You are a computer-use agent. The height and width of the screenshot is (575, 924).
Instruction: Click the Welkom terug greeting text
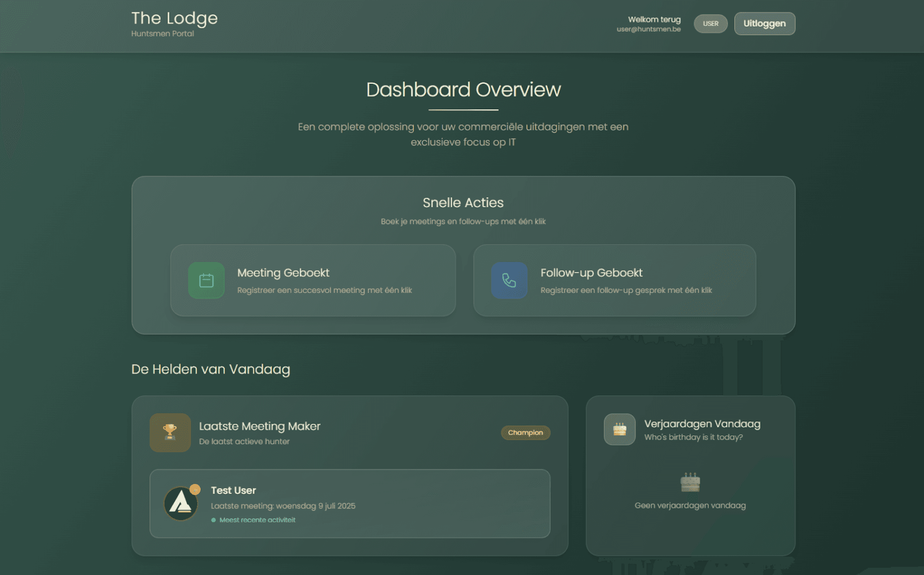(x=654, y=20)
